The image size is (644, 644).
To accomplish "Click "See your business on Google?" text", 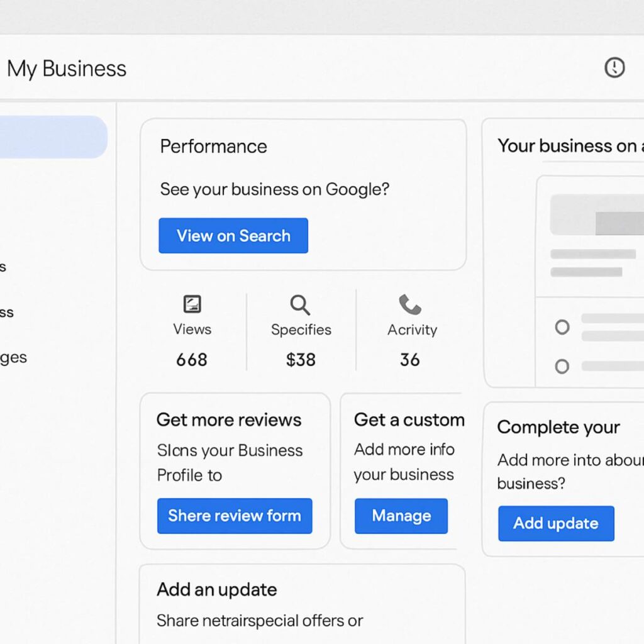I will click(x=275, y=189).
